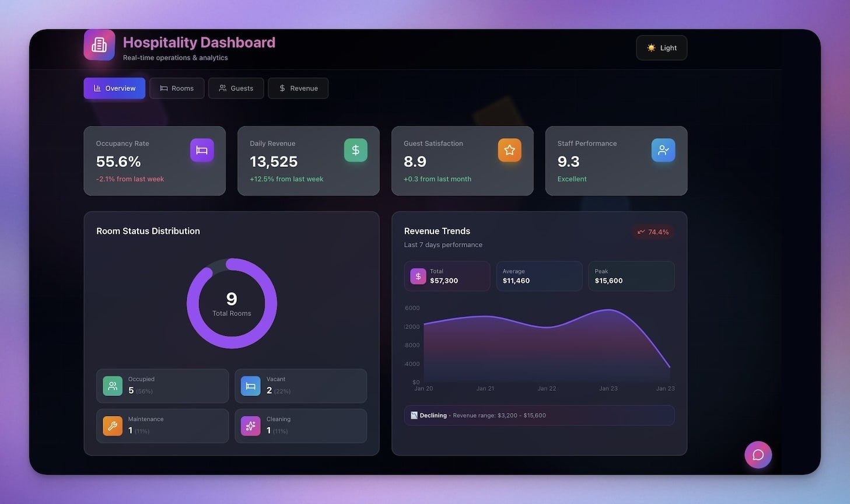Click the 74.4% trend badge

coord(652,232)
